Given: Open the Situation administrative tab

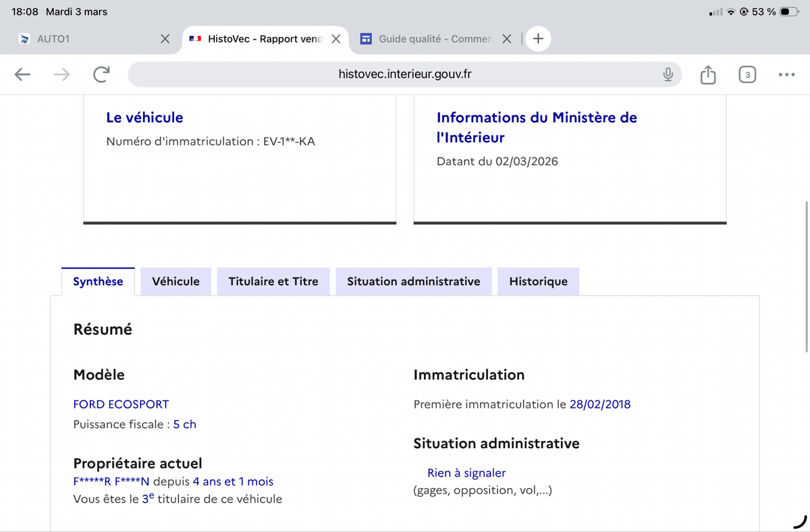Looking at the screenshot, I should pos(413,282).
